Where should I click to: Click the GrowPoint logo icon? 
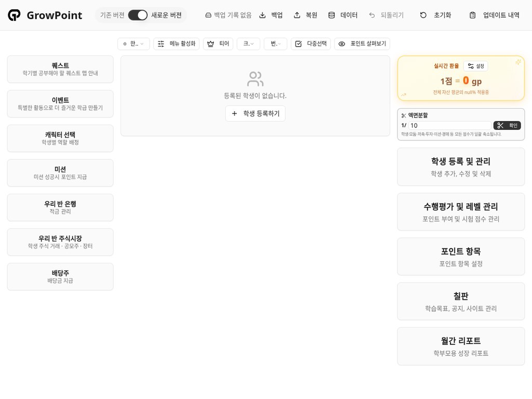[x=14, y=15]
